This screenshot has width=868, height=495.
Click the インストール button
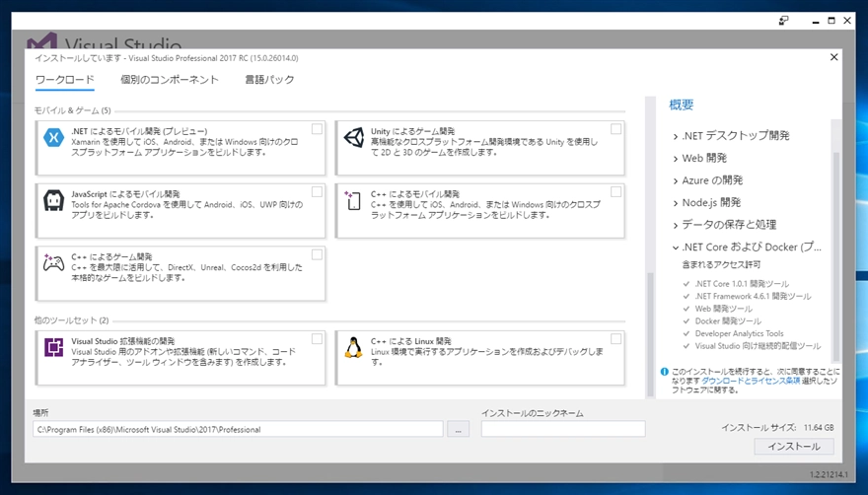794,447
